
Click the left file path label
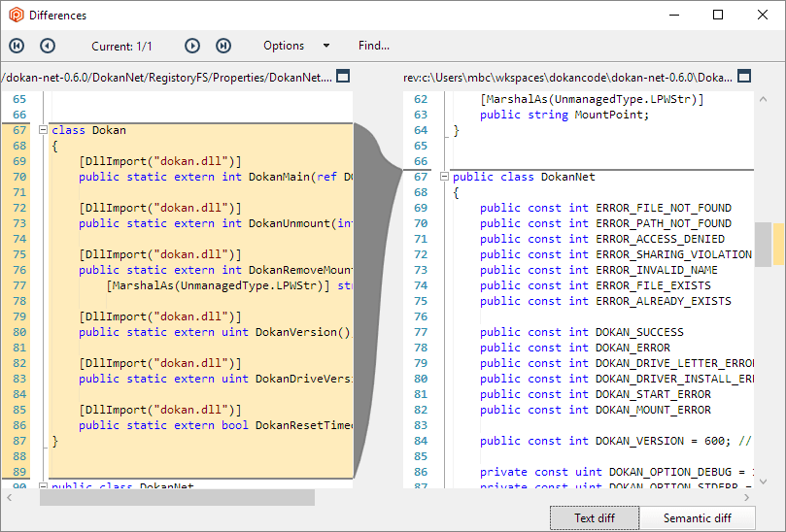[167, 77]
